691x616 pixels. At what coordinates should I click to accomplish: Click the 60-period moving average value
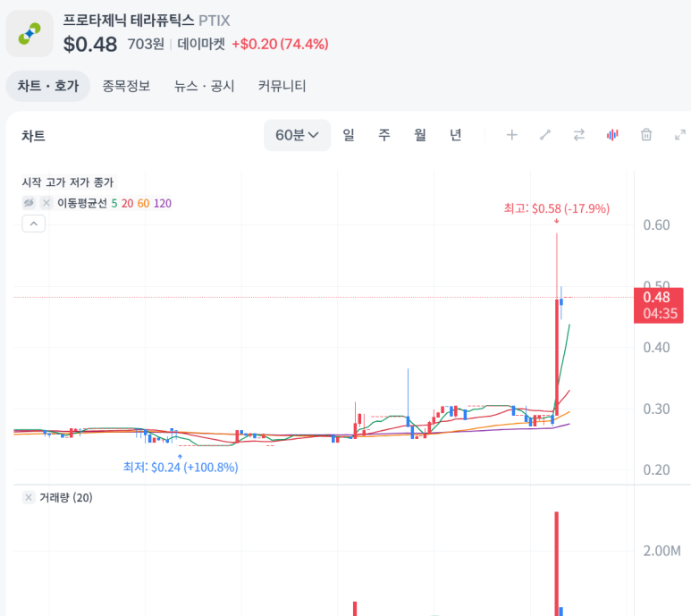pyautogui.click(x=143, y=203)
